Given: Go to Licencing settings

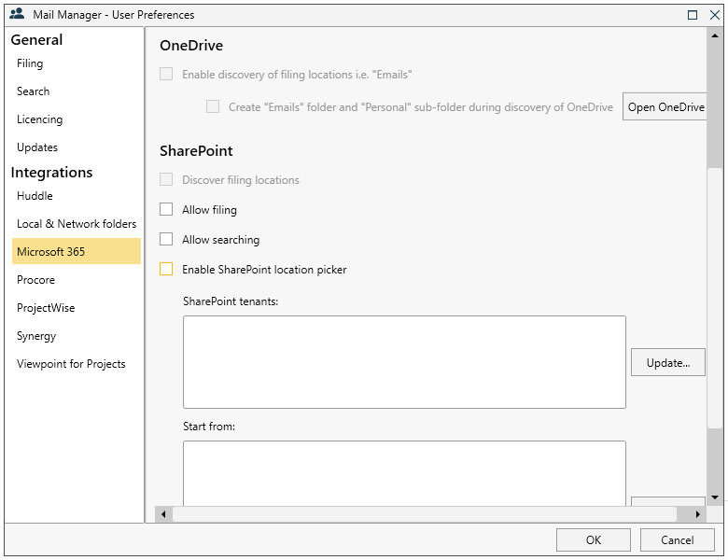Looking at the screenshot, I should pyautogui.click(x=39, y=119).
